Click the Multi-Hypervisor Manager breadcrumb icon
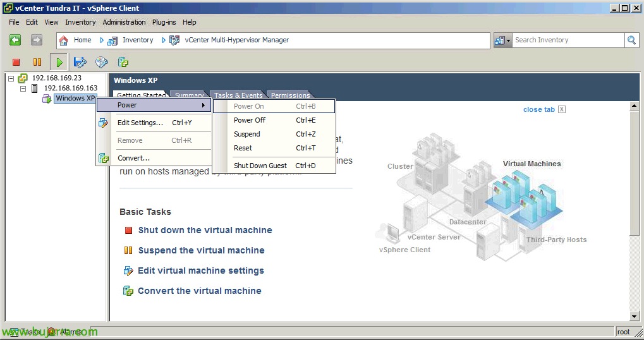 174,40
